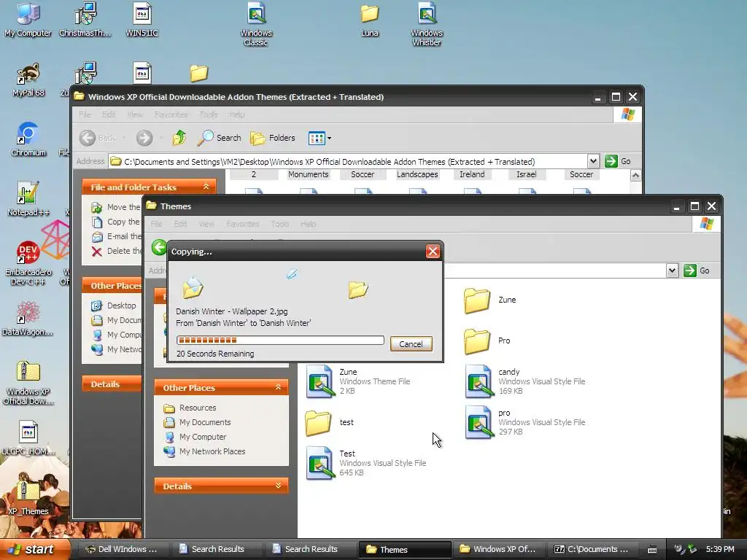
Task: Click Search in Addon Themes toolbar
Action: [219, 138]
